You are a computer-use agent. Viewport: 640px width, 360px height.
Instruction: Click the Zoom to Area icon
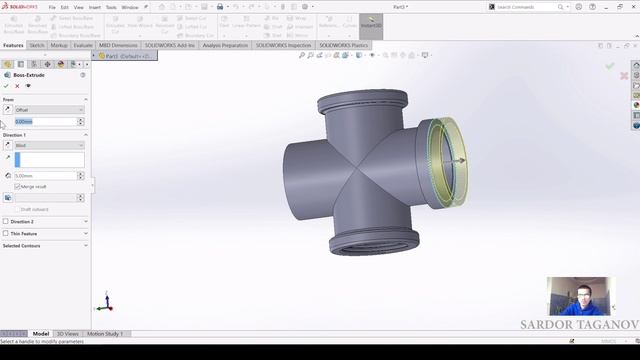point(311,55)
